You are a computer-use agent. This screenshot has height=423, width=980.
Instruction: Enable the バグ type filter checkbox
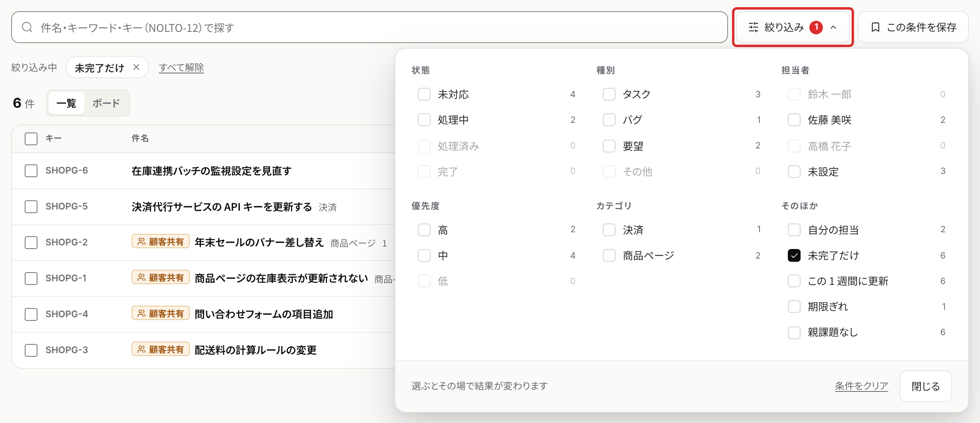609,120
